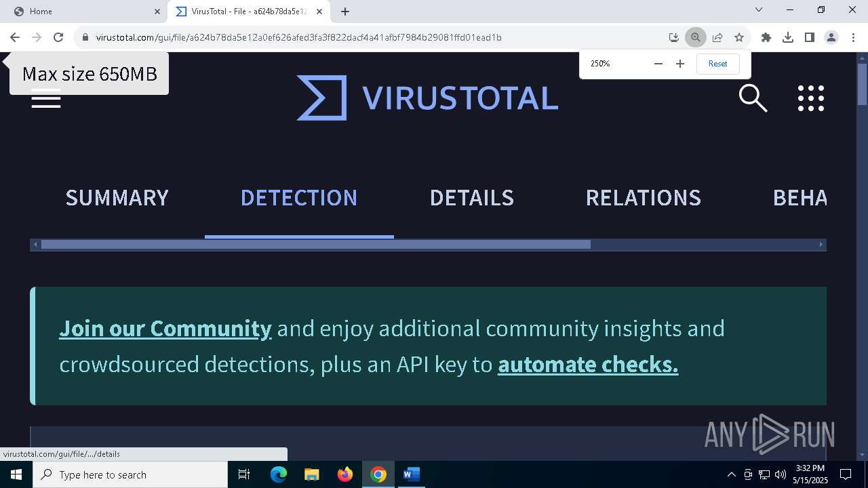Open Task View on the taskbar
This screenshot has width=868, height=488.
click(x=245, y=474)
